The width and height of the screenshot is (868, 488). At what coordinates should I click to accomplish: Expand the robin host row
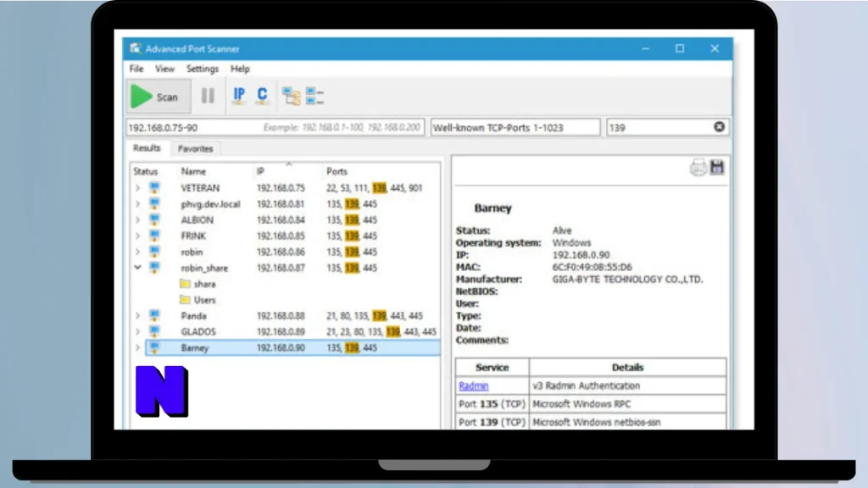tap(137, 252)
